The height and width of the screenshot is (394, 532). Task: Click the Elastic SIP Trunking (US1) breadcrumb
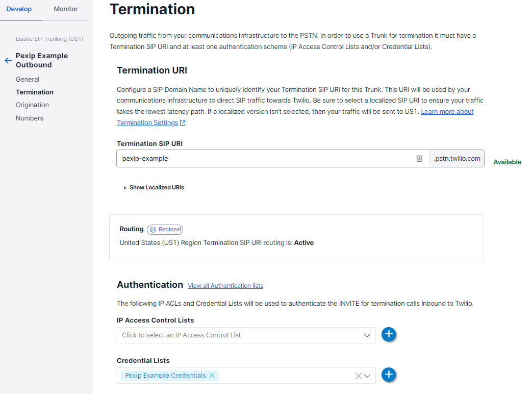click(x=49, y=39)
